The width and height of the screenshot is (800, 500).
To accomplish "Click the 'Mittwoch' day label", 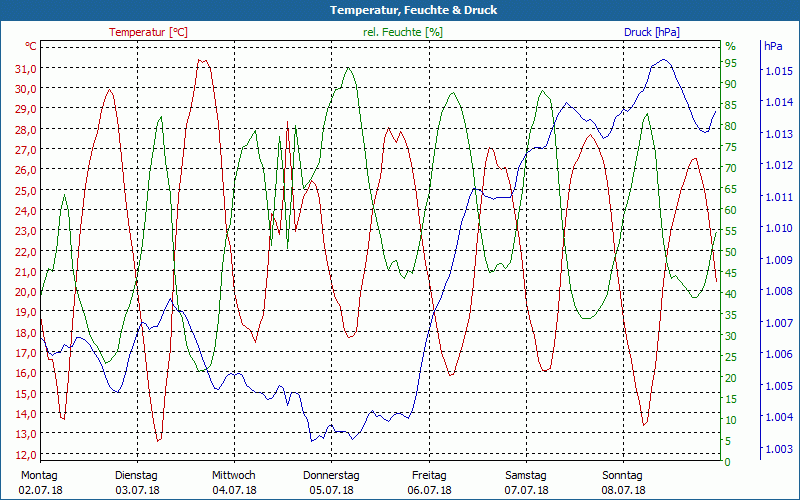I will [234, 475].
